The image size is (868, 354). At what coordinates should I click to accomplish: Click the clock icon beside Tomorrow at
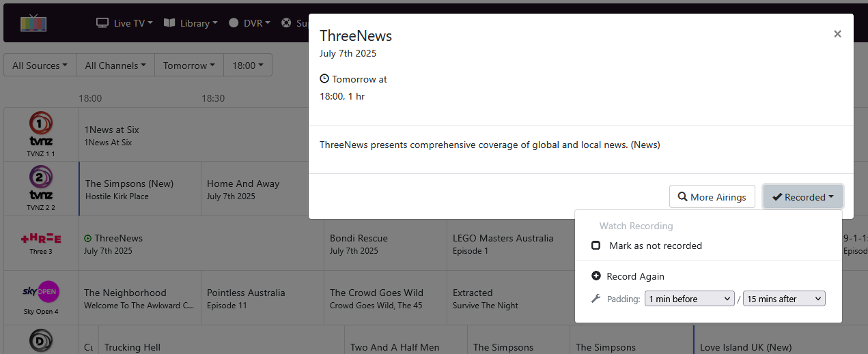pyautogui.click(x=324, y=79)
